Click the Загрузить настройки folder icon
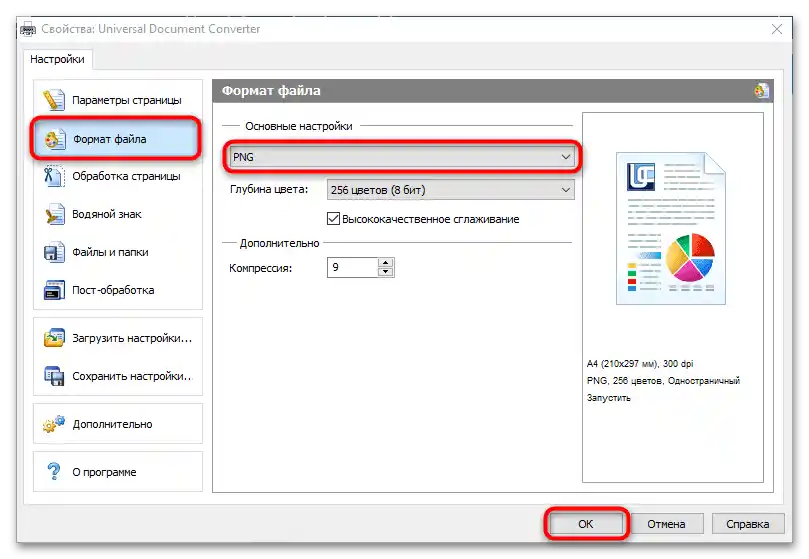The image size is (809, 559). [x=54, y=338]
